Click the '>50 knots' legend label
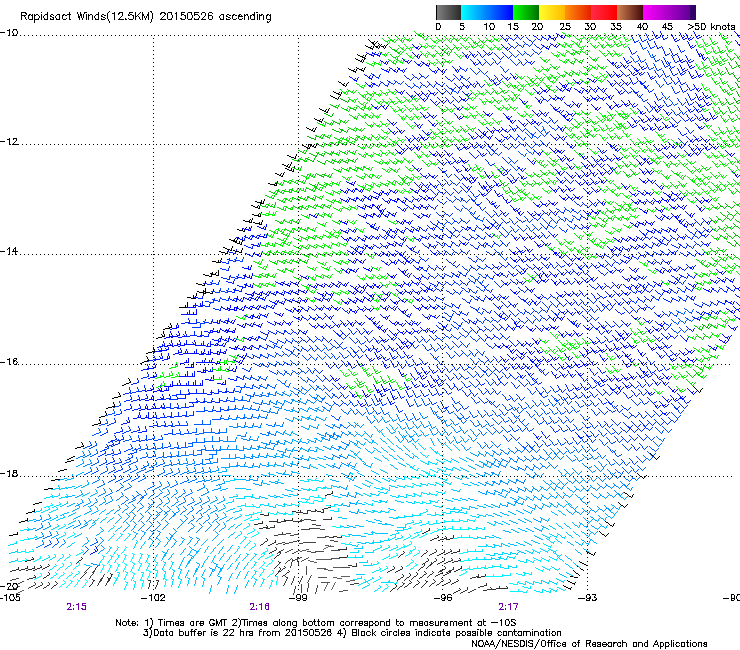 pyautogui.click(x=711, y=27)
